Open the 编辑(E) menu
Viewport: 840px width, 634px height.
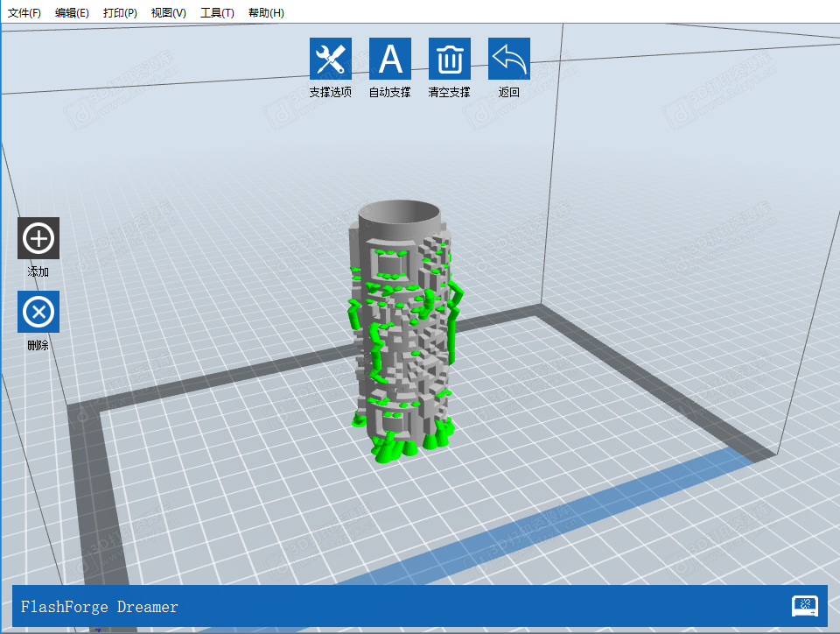click(72, 13)
